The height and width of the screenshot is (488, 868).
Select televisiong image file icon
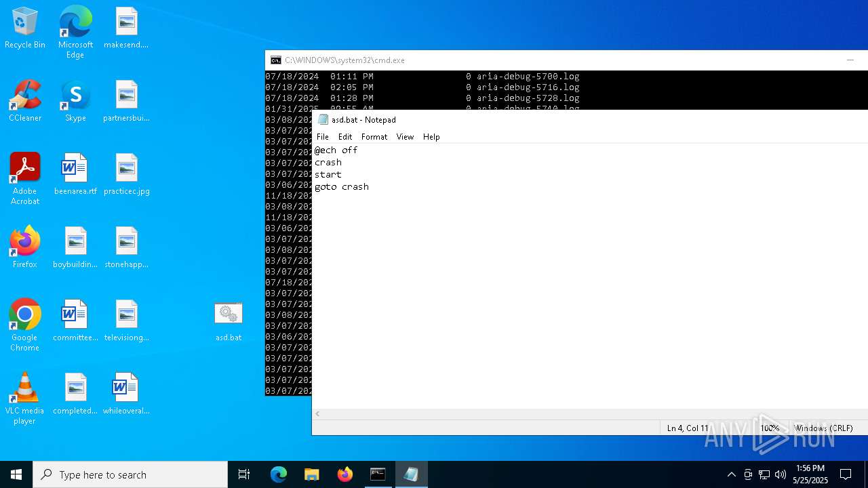pyautogui.click(x=126, y=321)
